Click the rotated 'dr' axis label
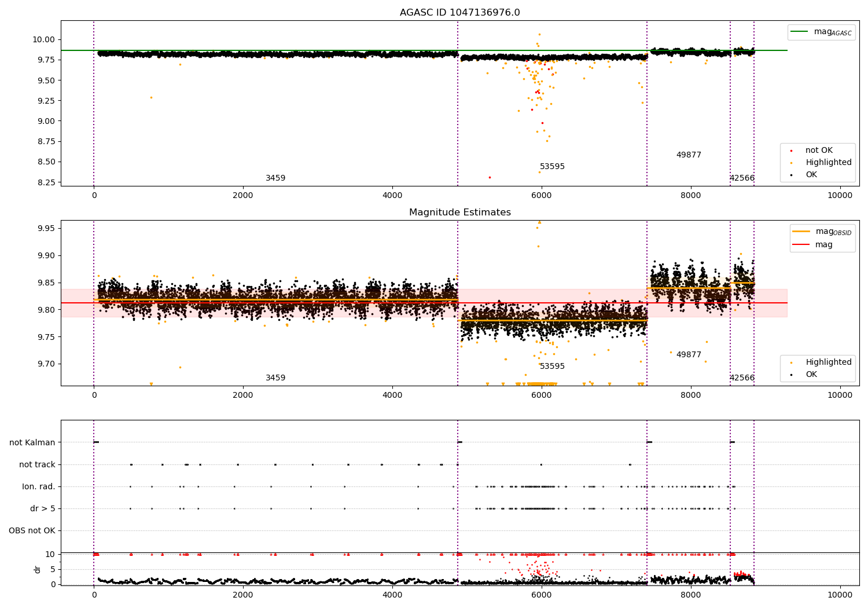 click(38, 569)
